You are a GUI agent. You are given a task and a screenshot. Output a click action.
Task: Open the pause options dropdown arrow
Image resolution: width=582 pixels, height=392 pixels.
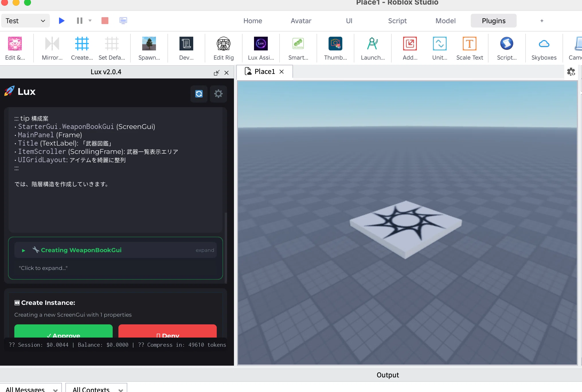pyautogui.click(x=90, y=21)
